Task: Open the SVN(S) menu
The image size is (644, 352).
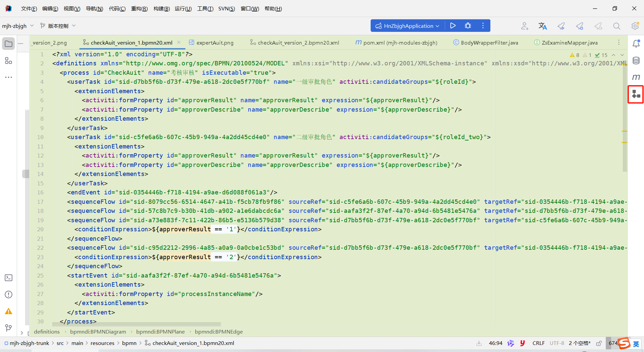Action: (x=226, y=8)
